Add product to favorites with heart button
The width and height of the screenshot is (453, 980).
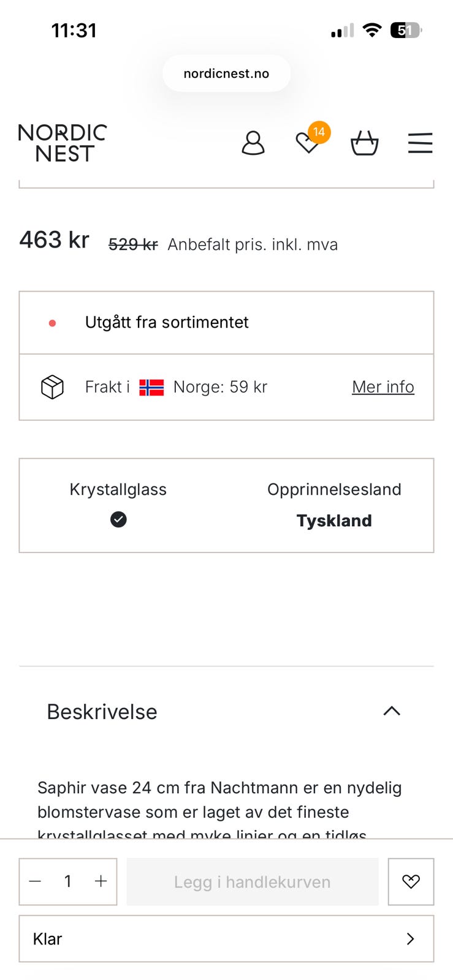(x=411, y=881)
